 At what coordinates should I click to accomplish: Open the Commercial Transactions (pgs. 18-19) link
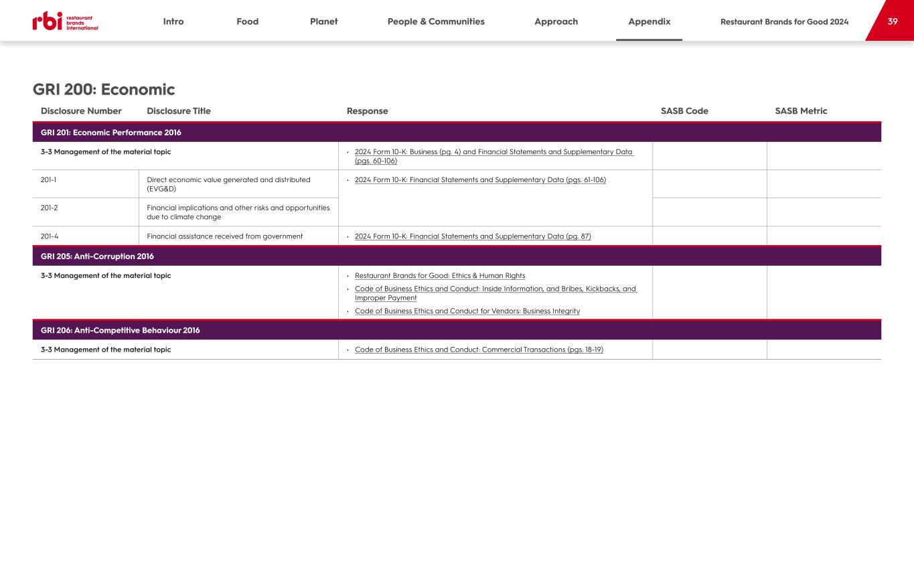(x=479, y=350)
